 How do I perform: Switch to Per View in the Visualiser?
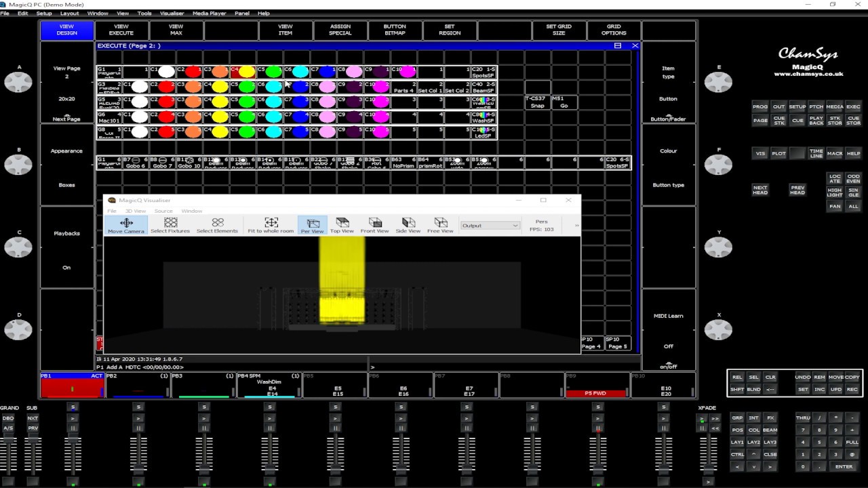[312, 226]
